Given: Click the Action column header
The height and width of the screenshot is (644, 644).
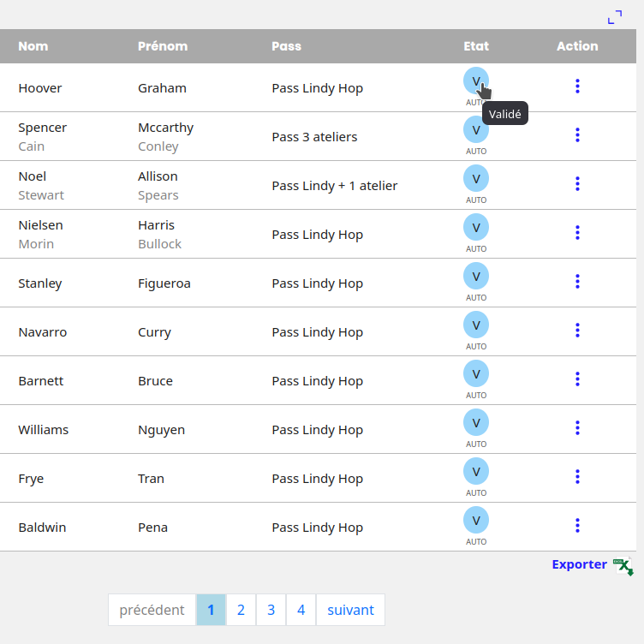Looking at the screenshot, I should point(577,46).
